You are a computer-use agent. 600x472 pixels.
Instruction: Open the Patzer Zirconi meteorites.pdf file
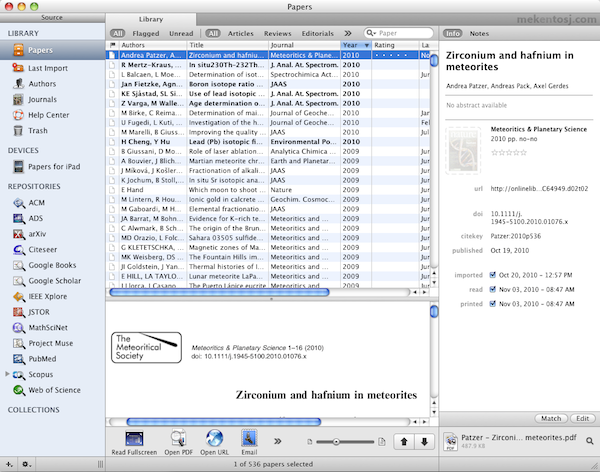coord(518,437)
